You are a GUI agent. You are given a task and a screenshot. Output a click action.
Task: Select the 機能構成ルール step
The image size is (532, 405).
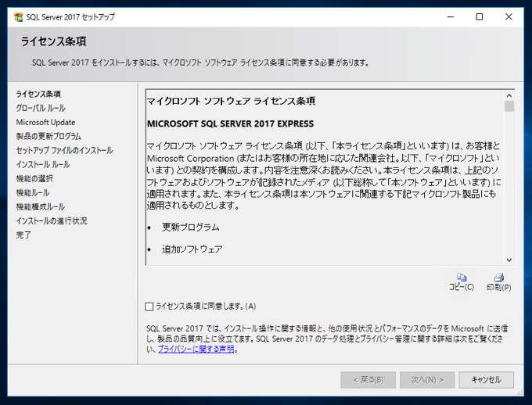[40, 206]
